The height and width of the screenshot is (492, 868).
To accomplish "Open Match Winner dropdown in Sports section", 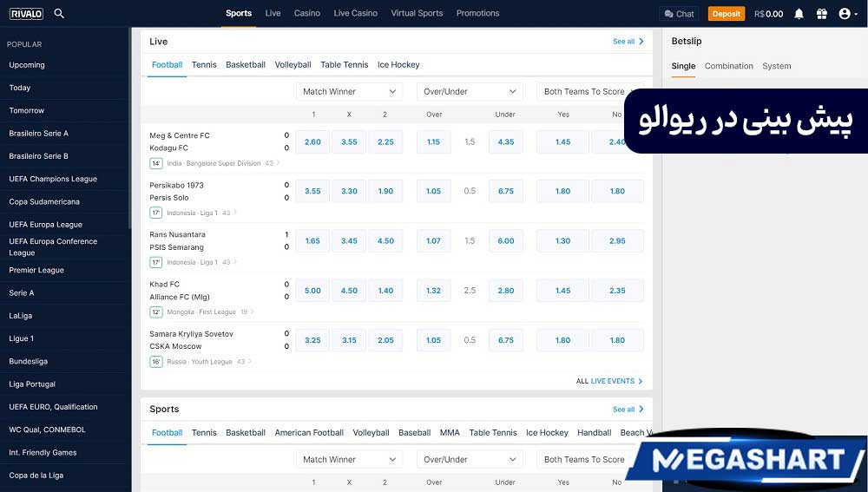I will click(x=349, y=459).
